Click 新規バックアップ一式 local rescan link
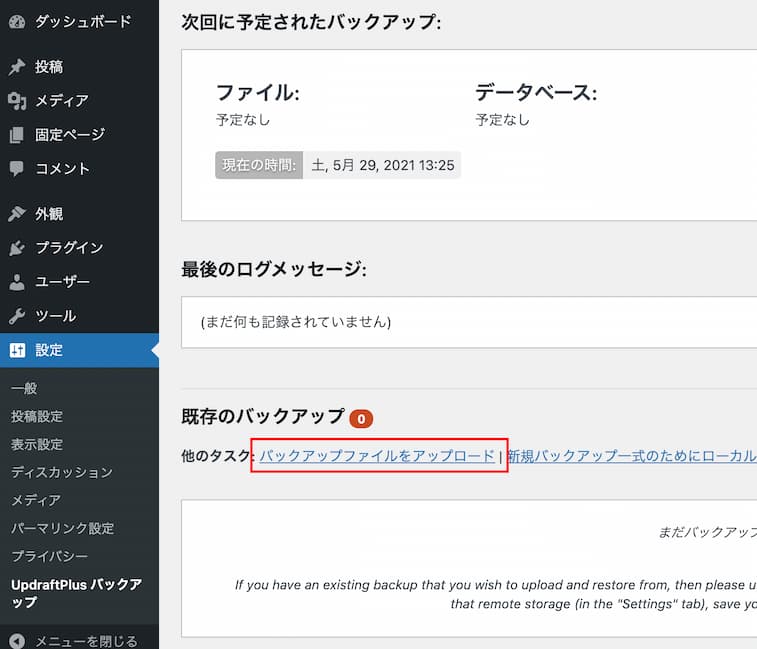 point(630,456)
